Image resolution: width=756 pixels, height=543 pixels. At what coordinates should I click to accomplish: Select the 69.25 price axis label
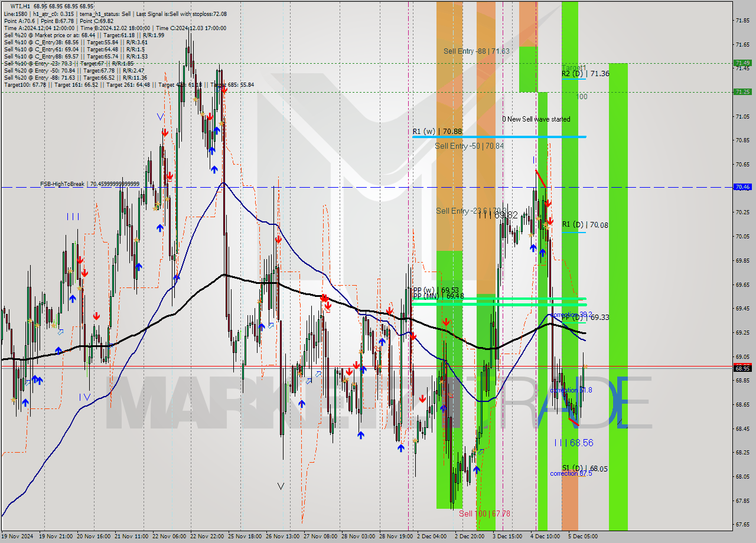click(742, 333)
